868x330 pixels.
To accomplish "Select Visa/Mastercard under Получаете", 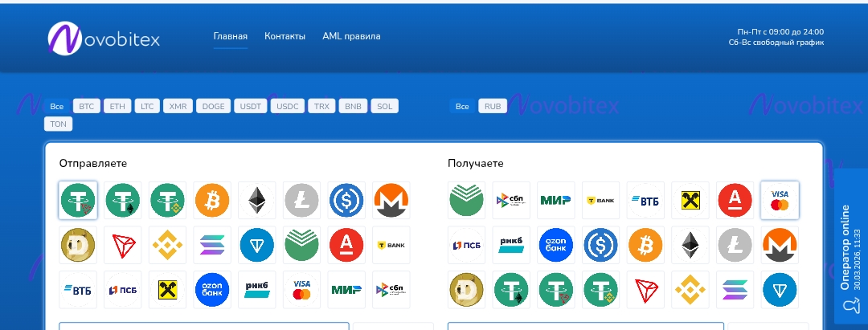I will pyautogui.click(x=780, y=200).
